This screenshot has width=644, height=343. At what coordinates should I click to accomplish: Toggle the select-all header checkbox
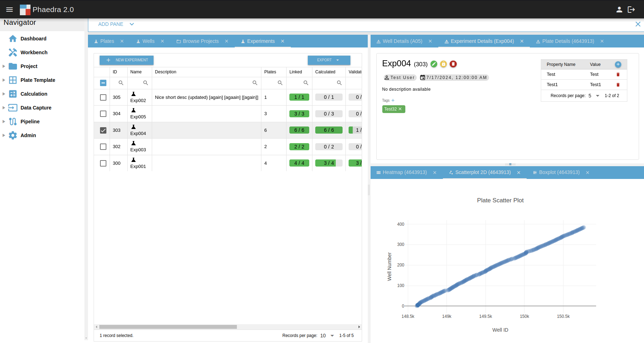point(103,83)
